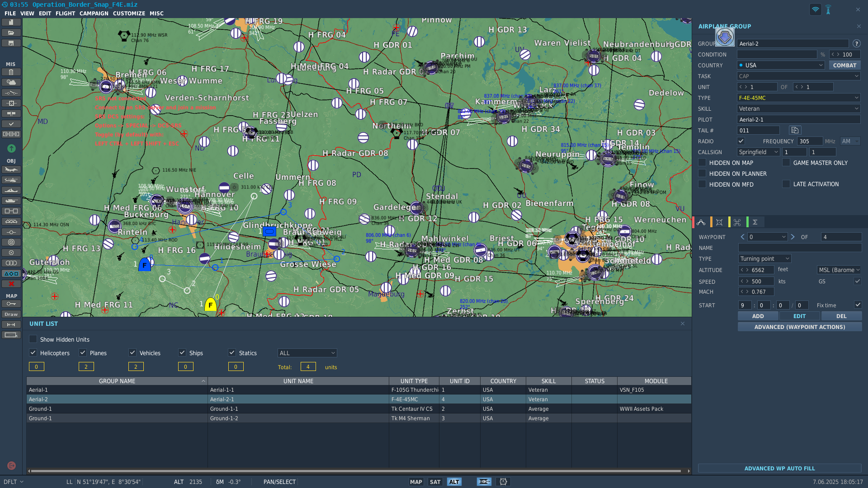This screenshot has height=488, width=868.
Task: Click the Open Mission folder icon
Action: (11, 33)
